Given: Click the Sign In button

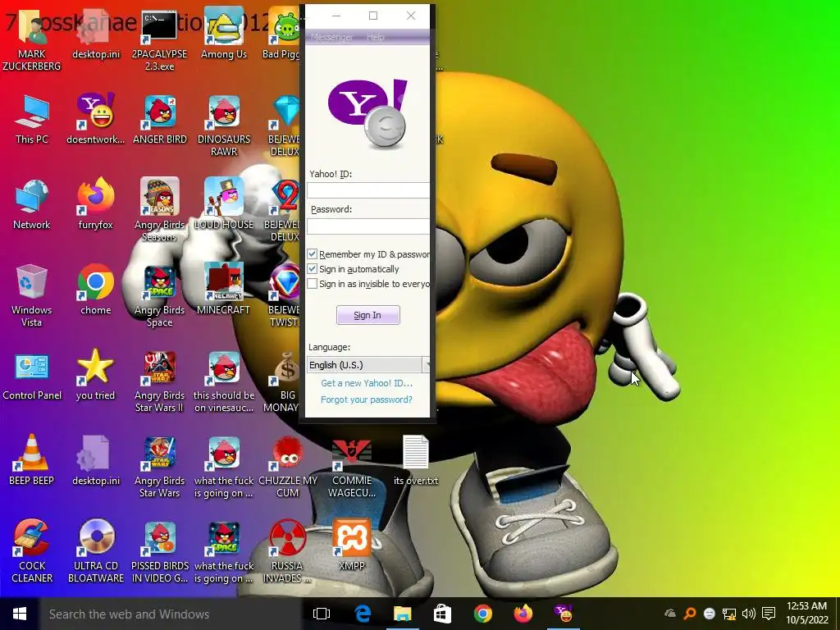Looking at the screenshot, I should tap(367, 315).
